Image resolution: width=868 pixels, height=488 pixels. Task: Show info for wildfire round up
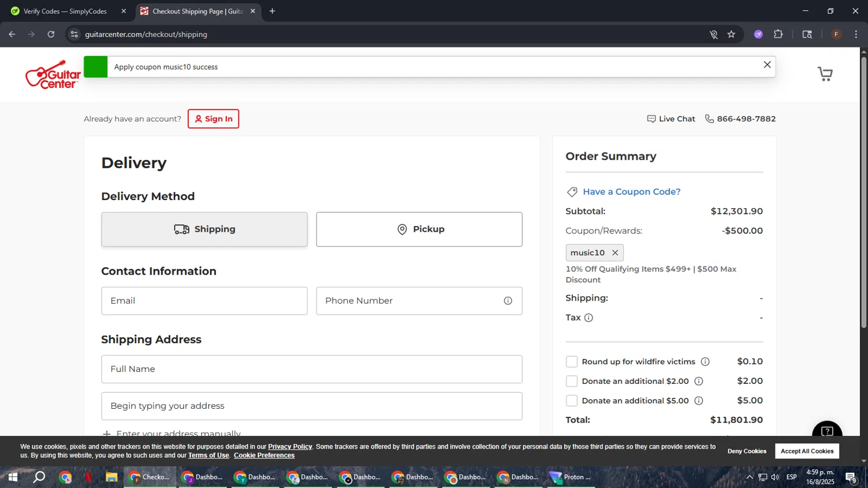705,362
